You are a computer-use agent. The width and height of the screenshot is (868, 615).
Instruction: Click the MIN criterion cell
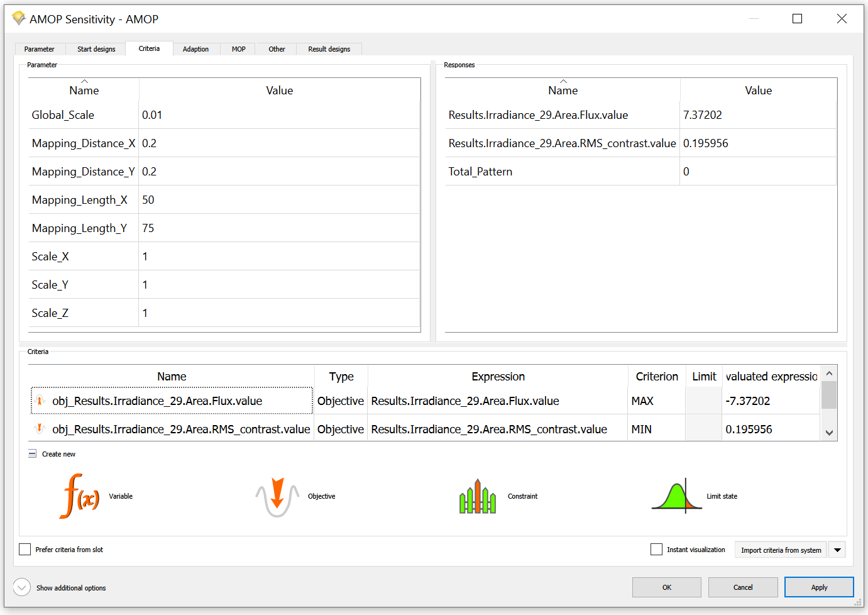656,429
